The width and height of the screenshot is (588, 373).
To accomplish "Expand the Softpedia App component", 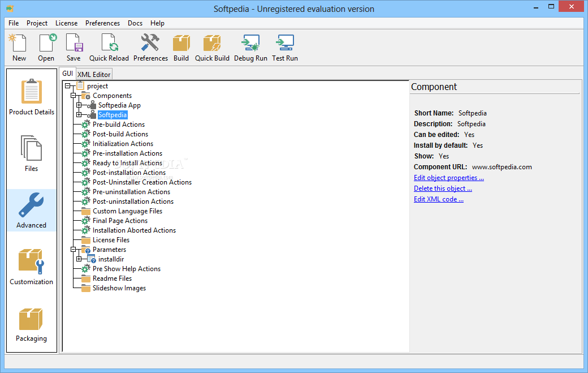I will 79,105.
